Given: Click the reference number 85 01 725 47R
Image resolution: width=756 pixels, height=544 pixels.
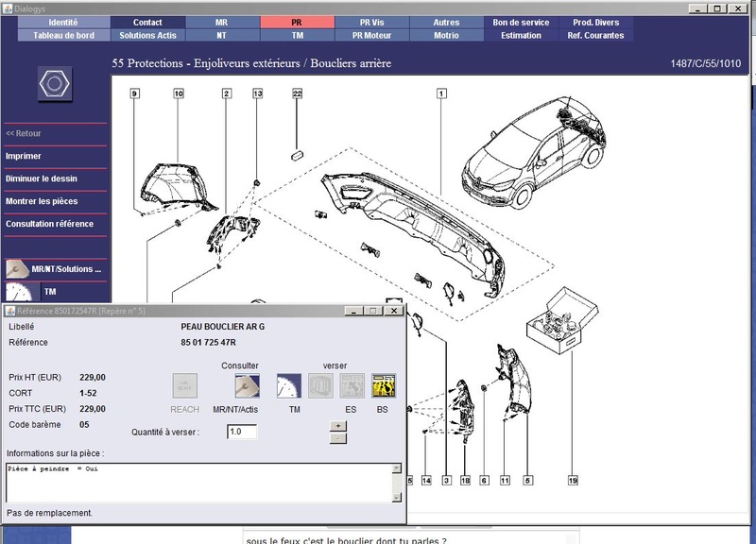Looking at the screenshot, I should pos(208,343).
